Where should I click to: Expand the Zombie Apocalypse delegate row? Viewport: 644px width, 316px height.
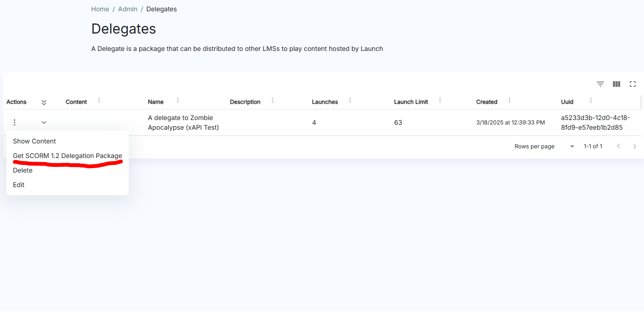[44, 122]
